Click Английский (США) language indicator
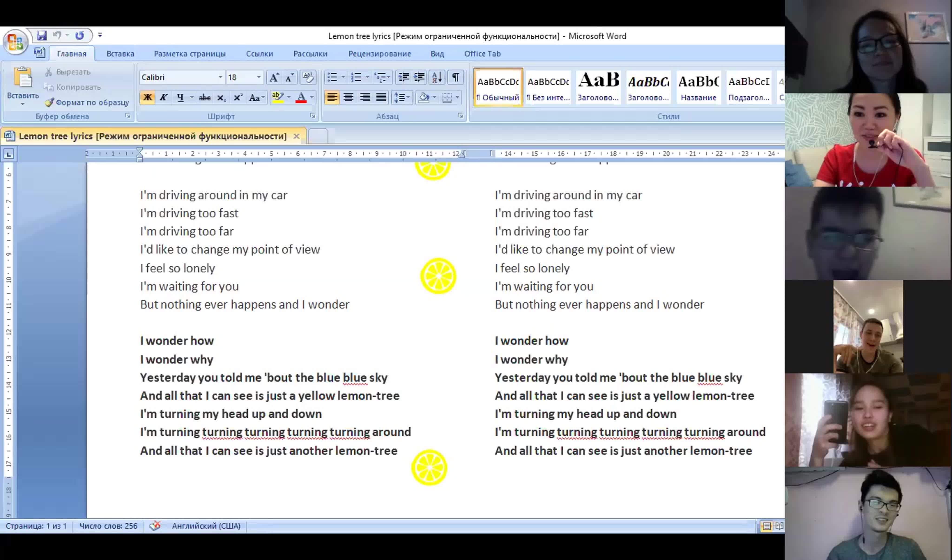Viewport: 952px width, 560px height. click(x=206, y=526)
